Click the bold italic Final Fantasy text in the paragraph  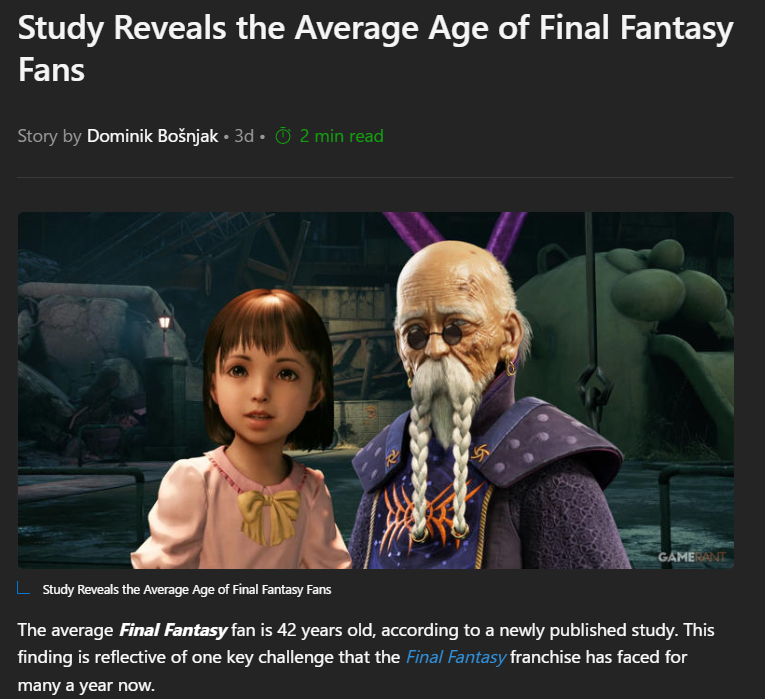pos(173,630)
